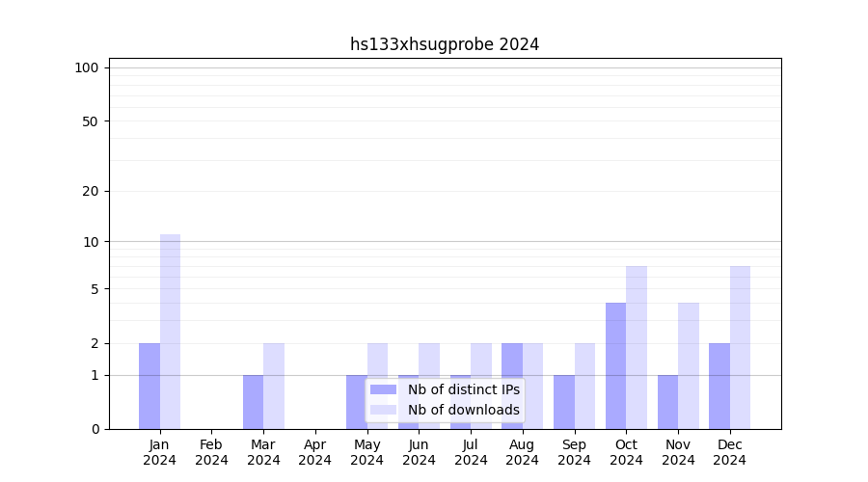Select the November downloads bar
This screenshot has height=482, width=868.
tap(689, 366)
